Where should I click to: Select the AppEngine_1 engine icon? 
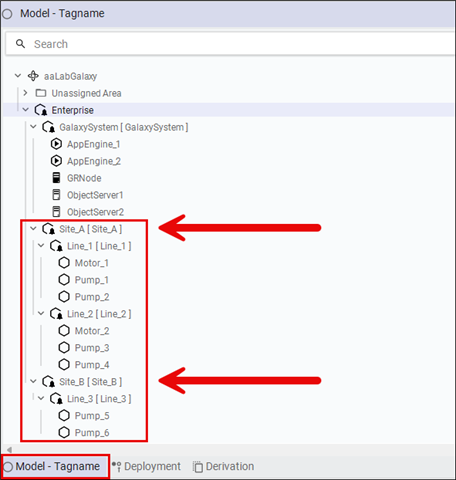(56, 144)
